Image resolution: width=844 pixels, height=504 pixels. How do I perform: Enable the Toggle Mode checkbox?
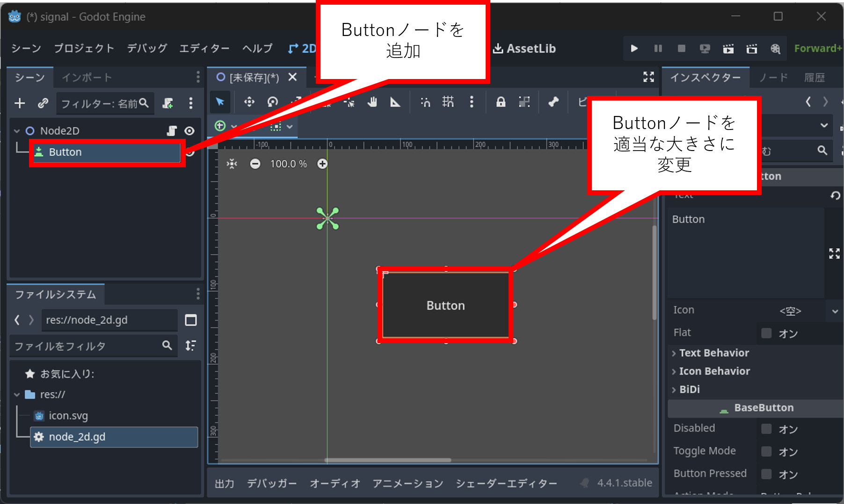tap(766, 451)
